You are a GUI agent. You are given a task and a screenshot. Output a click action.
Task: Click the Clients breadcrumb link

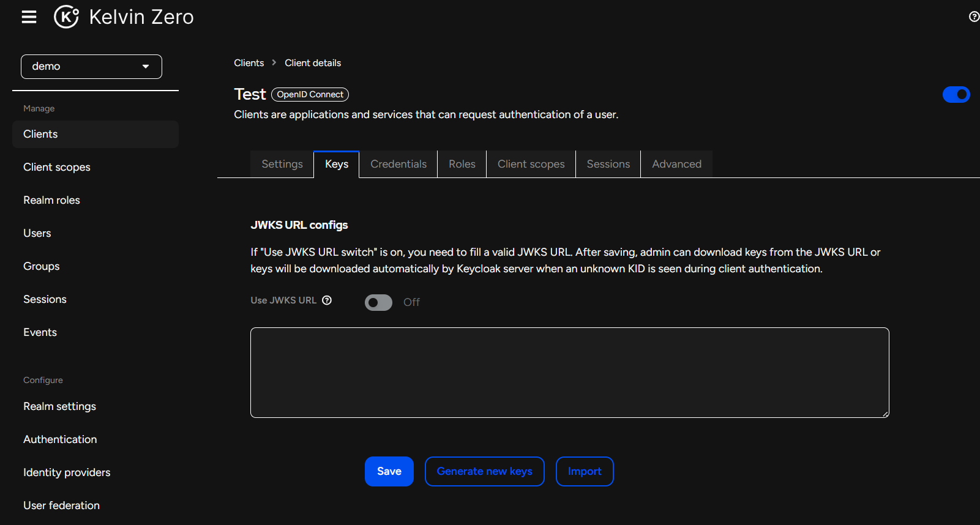249,63
